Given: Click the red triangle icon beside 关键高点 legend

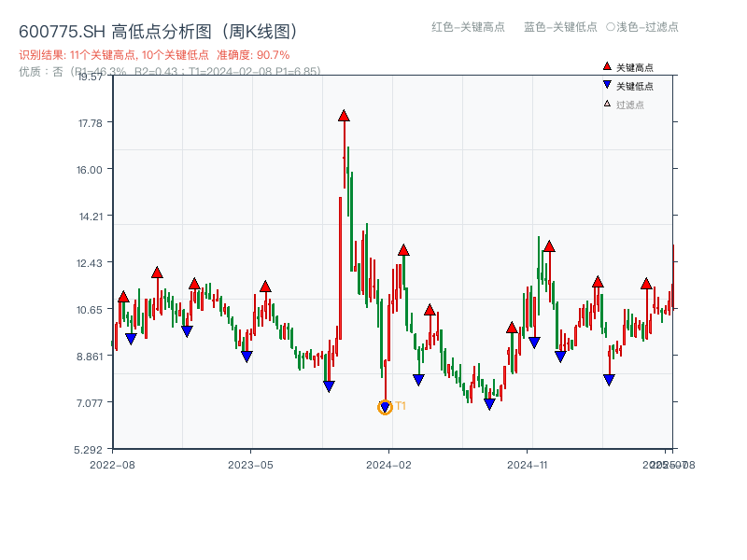Looking at the screenshot, I should [x=607, y=66].
